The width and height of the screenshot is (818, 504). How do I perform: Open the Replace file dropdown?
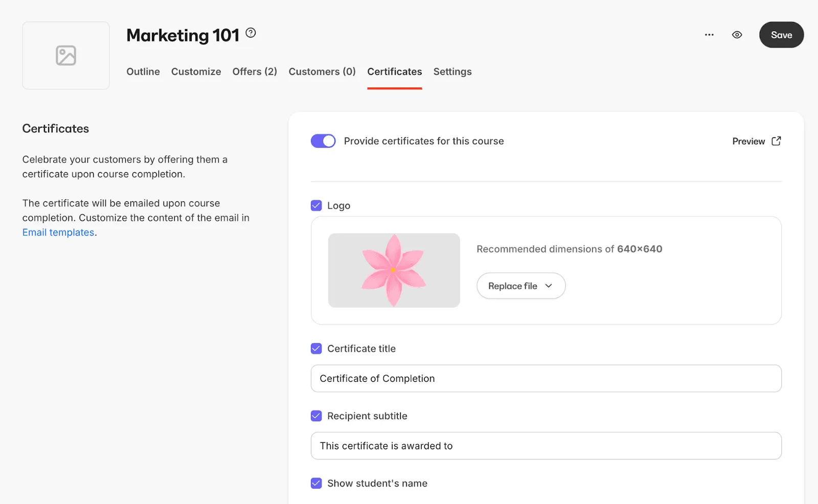click(x=521, y=286)
